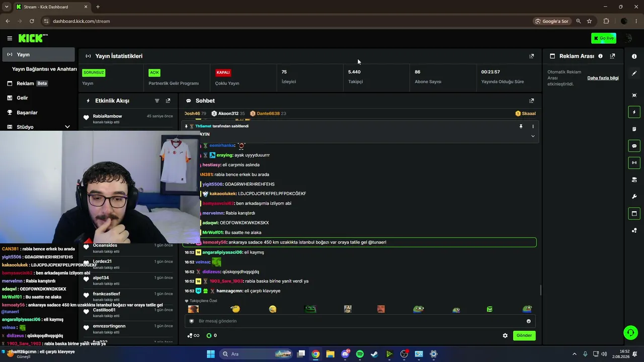Screen dimensions: 644x362
Task: Reload the Kick dashboard page
Action: tap(32, 21)
